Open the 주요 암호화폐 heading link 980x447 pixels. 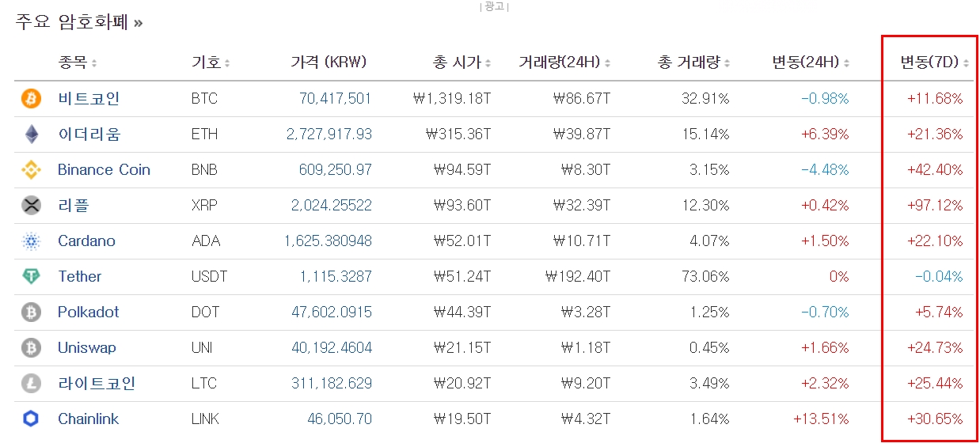(x=79, y=21)
